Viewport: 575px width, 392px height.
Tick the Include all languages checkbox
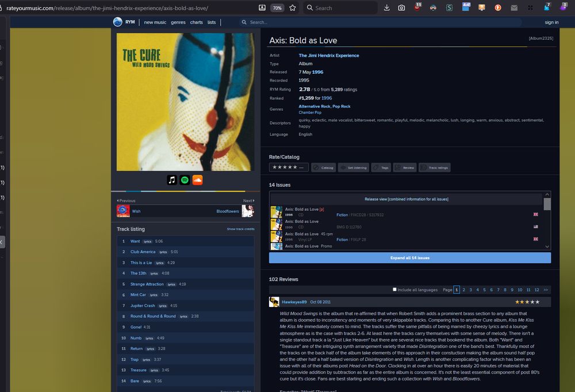click(x=394, y=289)
